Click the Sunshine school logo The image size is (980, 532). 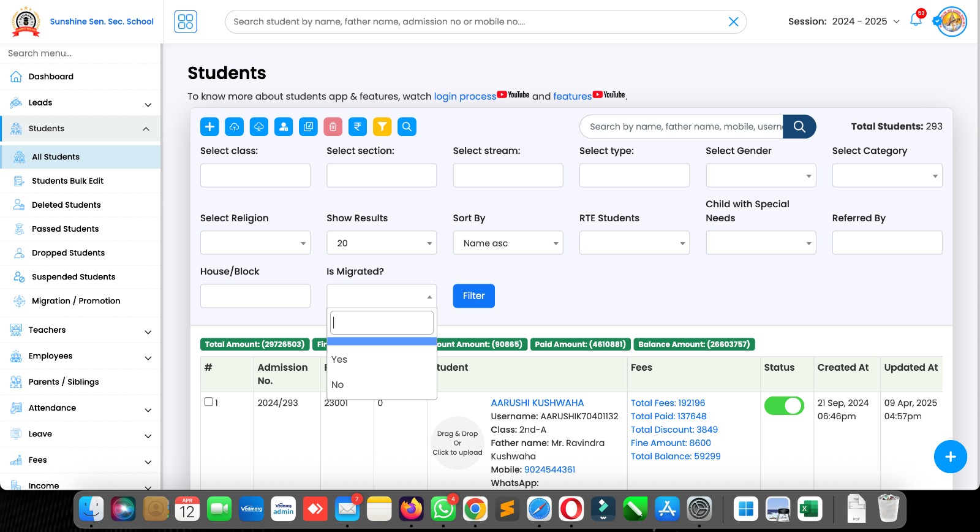point(26,21)
